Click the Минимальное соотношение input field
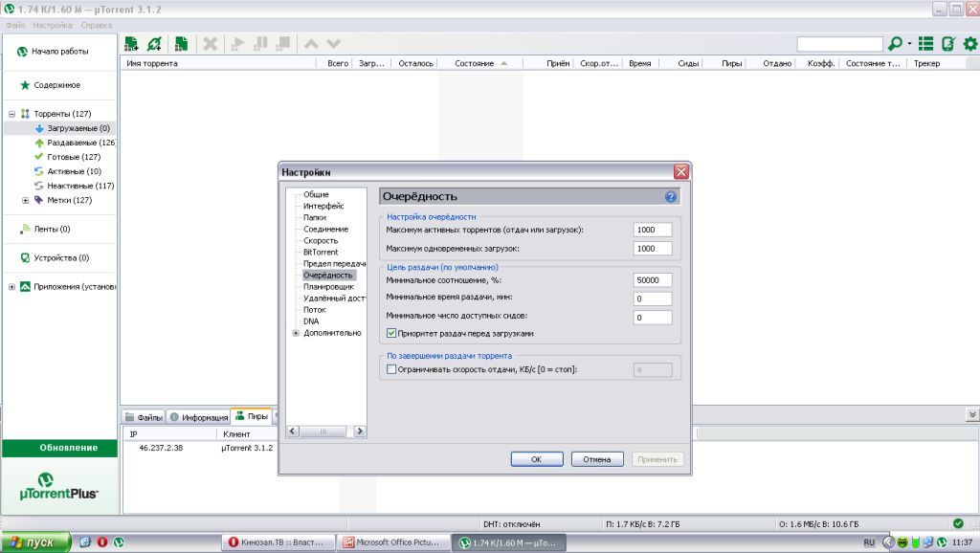This screenshot has width=980, height=553. pyautogui.click(x=652, y=279)
